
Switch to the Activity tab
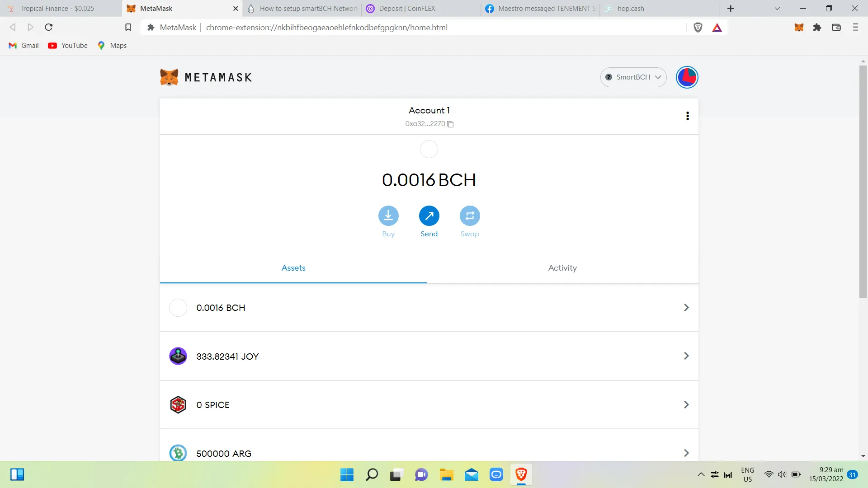pos(562,268)
